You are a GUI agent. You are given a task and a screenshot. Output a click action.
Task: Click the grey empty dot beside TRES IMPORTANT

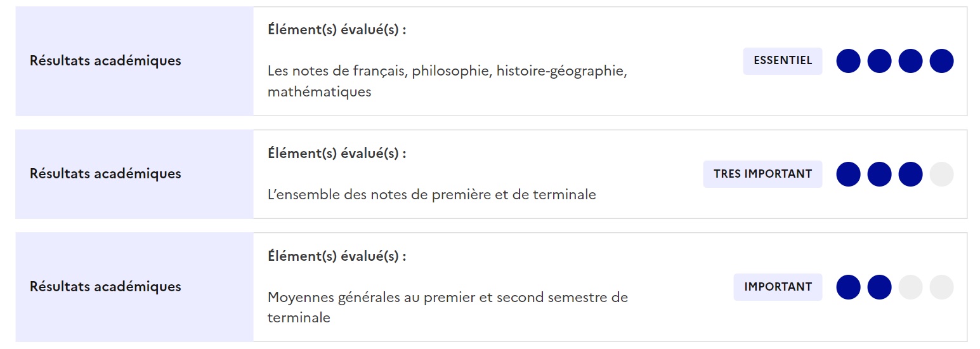(941, 174)
